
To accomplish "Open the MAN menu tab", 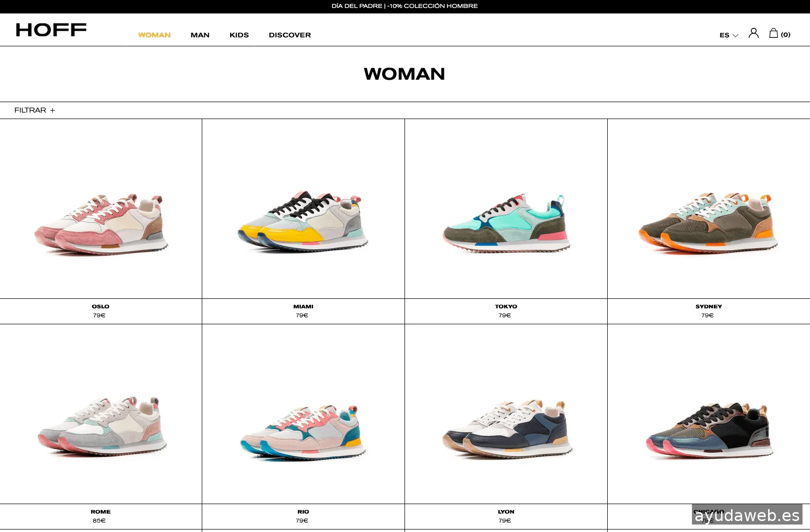I will click(200, 35).
